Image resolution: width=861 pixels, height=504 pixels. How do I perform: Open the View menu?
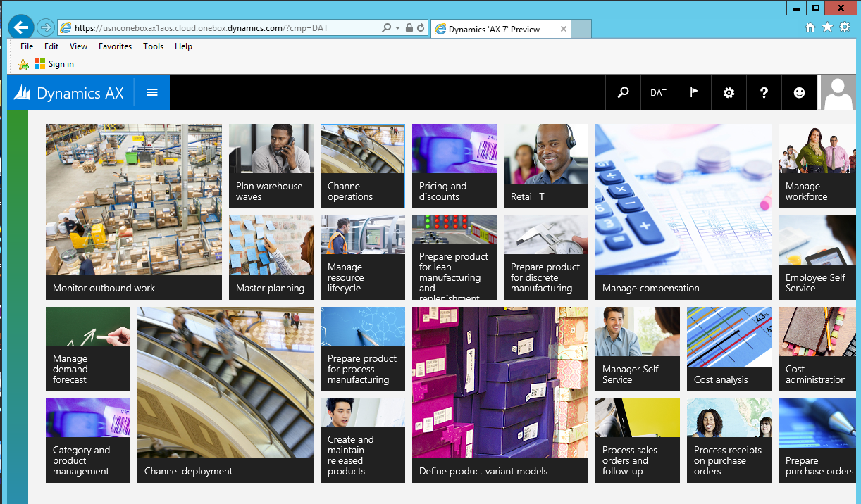pos(79,46)
